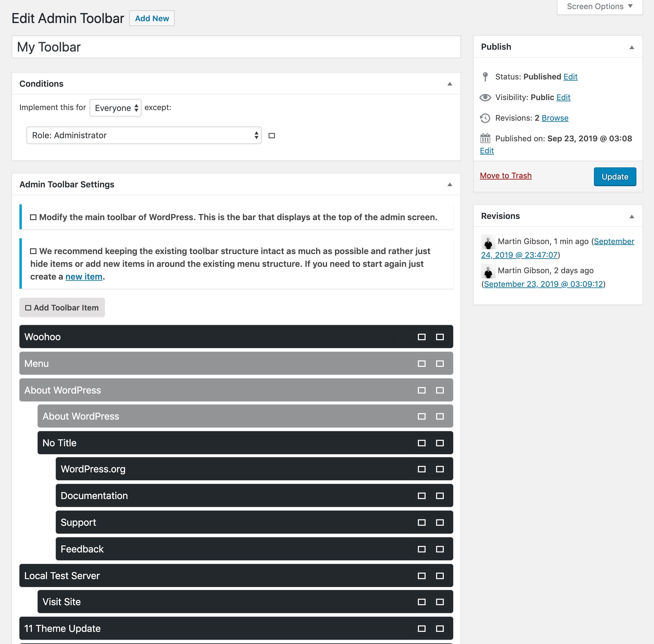Click the status key icon in Publish
The width and height of the screenshot is (654, 644).
click(485, 77)
